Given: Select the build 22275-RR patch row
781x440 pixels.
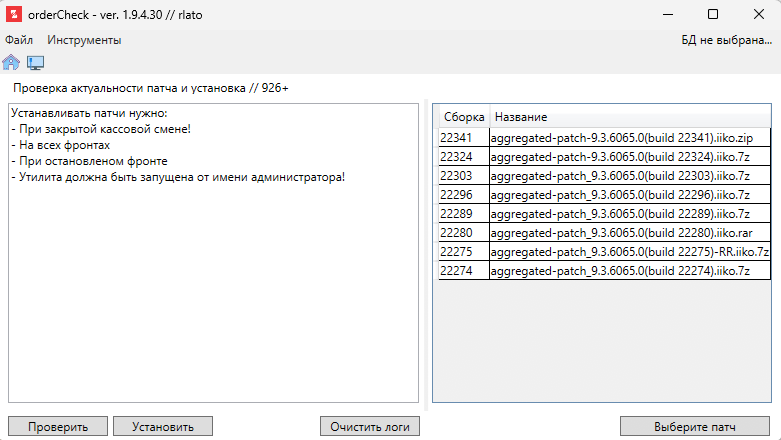Looking at the screenshot, I should click(x=603, y=251).
